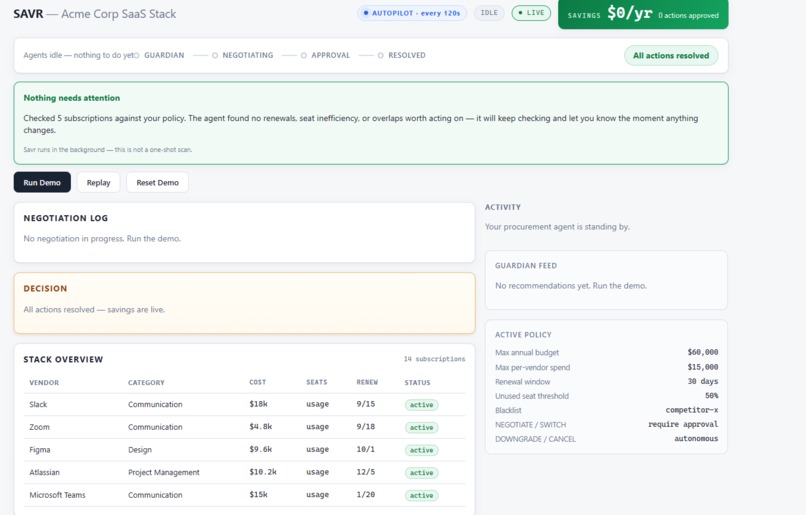Click the SAVR Acme Corp SaaS Stack title
The height and width of the screenshot is (515, 806).
point(95,14)
